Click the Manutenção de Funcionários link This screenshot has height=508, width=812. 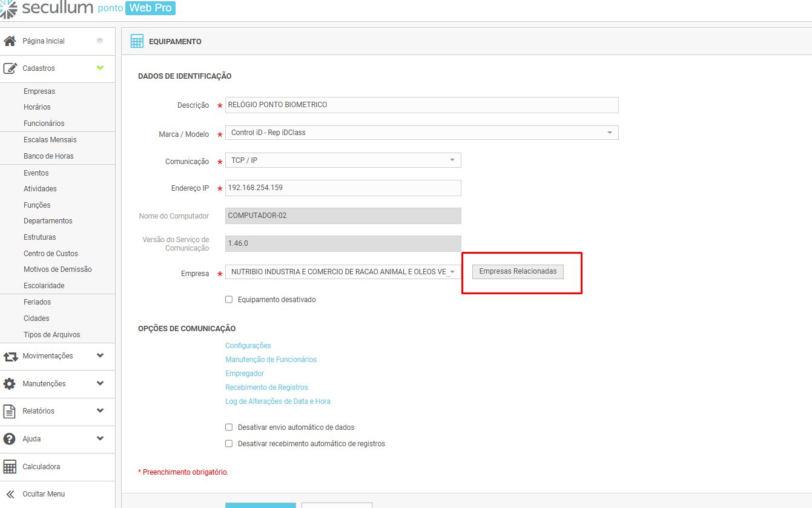pyautogui.click(x=271, y=360)
